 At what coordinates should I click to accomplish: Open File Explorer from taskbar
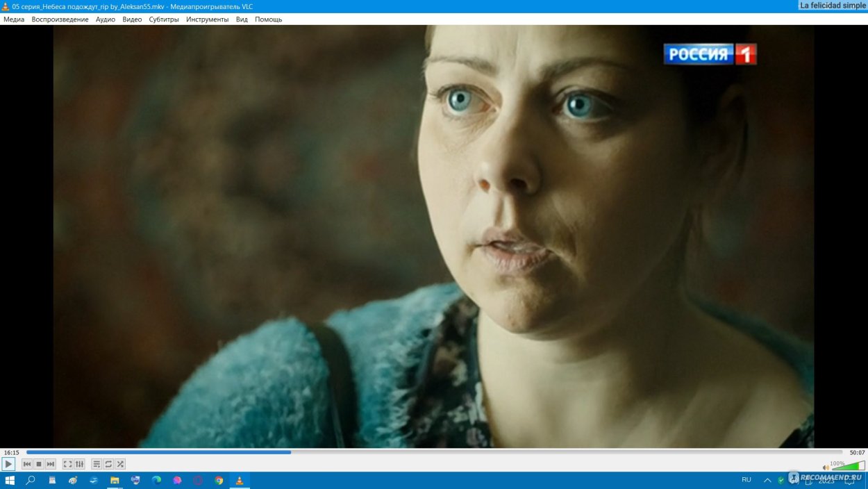coord(115,480)
